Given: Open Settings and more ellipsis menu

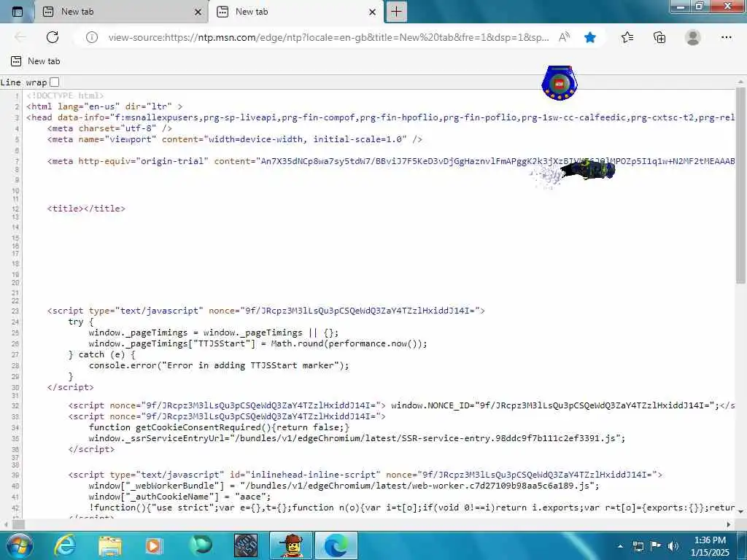Looking at the screenshot, I should (x=726, y=37).
